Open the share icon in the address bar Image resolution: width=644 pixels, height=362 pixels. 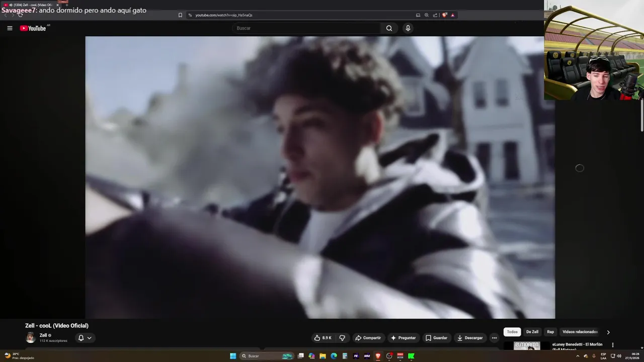(435, 15)
